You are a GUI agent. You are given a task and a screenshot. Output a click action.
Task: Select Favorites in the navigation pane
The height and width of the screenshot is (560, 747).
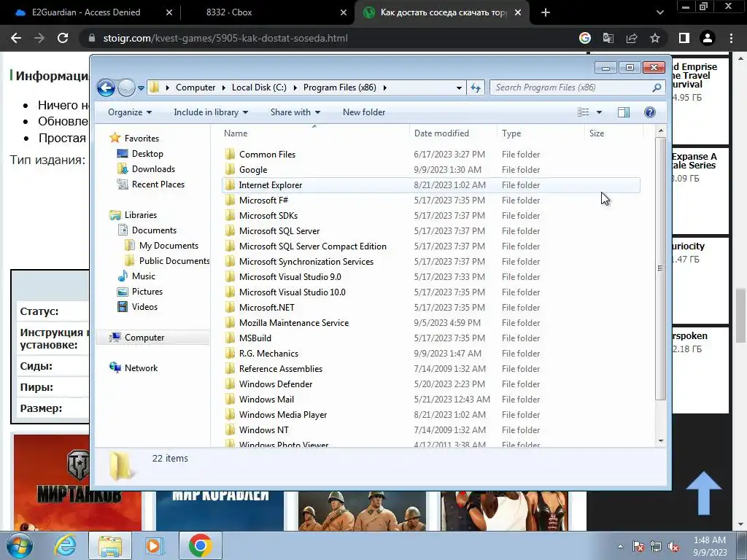pos(142,138)
